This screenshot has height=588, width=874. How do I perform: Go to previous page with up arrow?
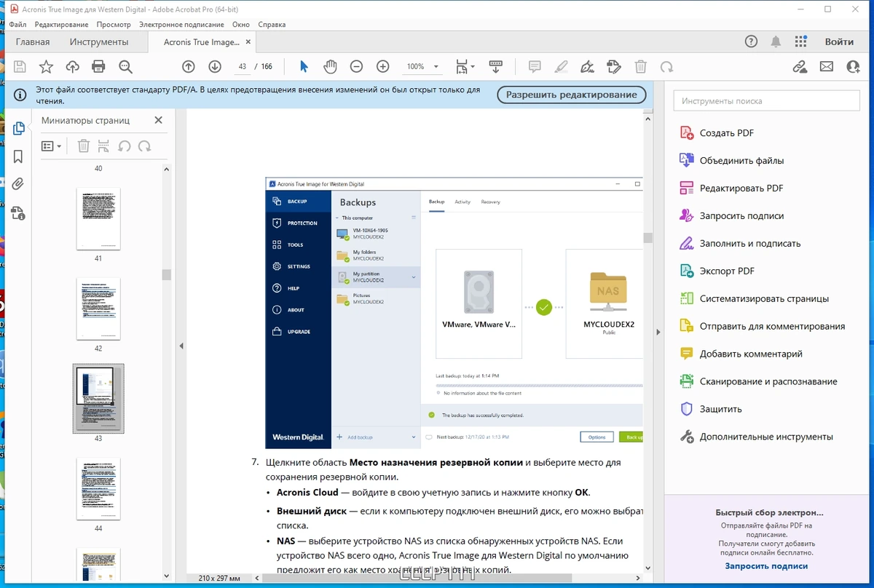pyautogui.click(x=189, y=67)
